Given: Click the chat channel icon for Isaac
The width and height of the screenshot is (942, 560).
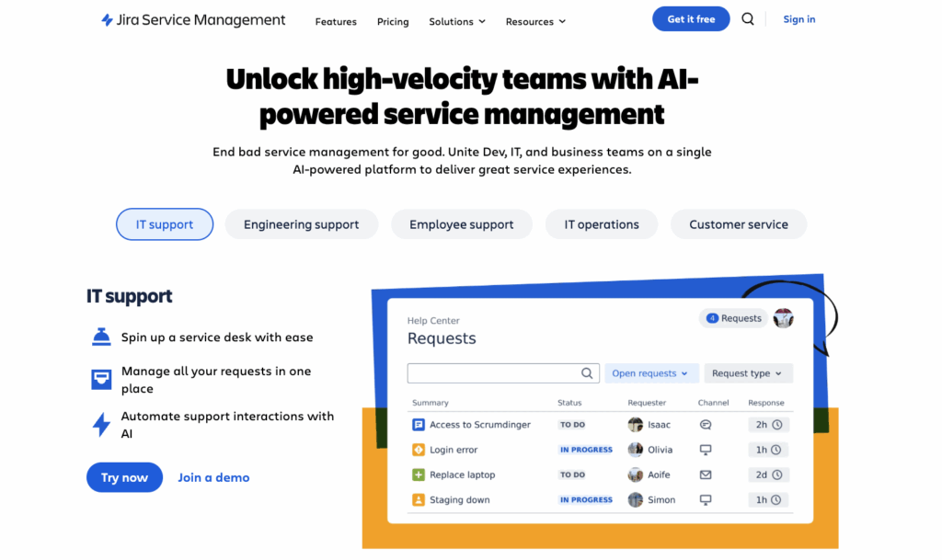Looking at the screenshot, I should pyautogui.click(x=706, y=425).
